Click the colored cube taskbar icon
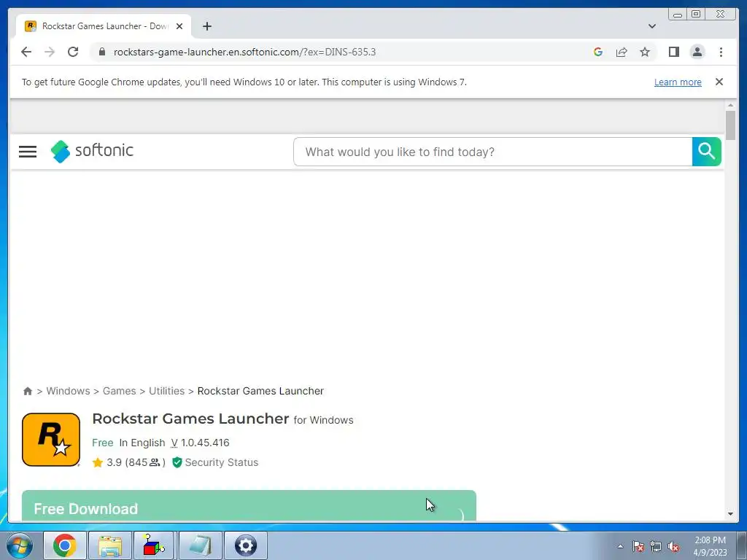This screenshot has width=747, height=560. coord(155,545)
